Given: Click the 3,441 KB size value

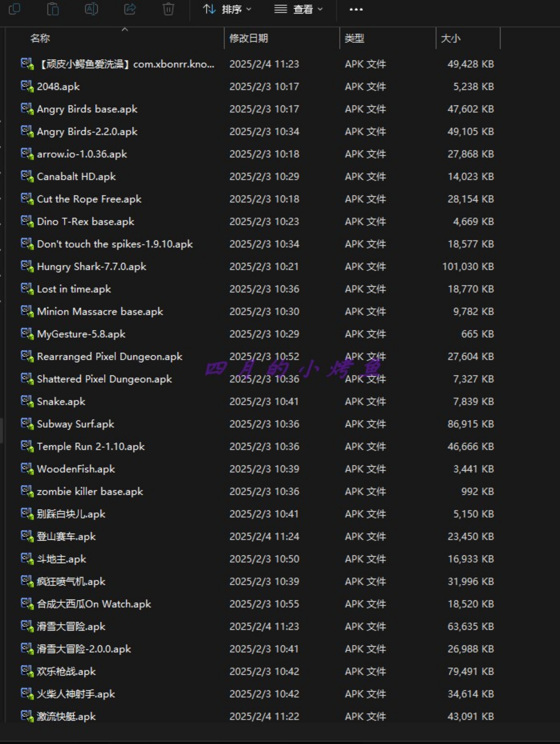Looking at the screenshot, I should (474, 469).
